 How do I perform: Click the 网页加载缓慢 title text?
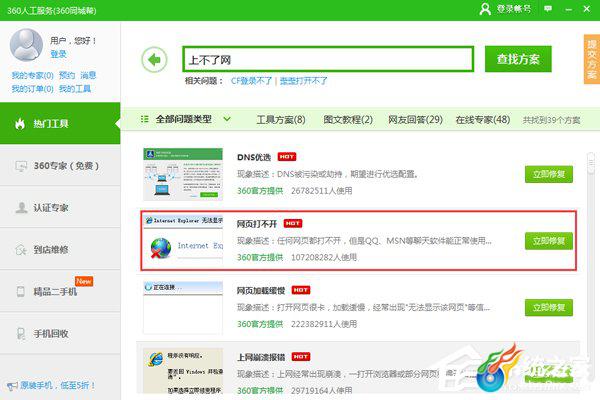click(x=261, y=291)
